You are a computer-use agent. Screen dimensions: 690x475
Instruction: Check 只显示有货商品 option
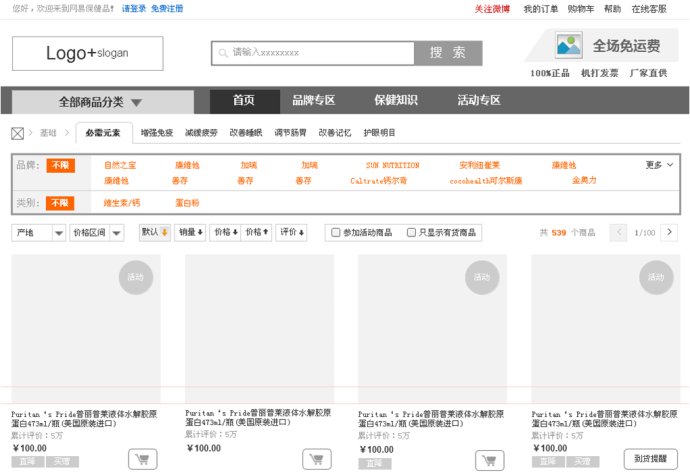click(x=411, y=232)
